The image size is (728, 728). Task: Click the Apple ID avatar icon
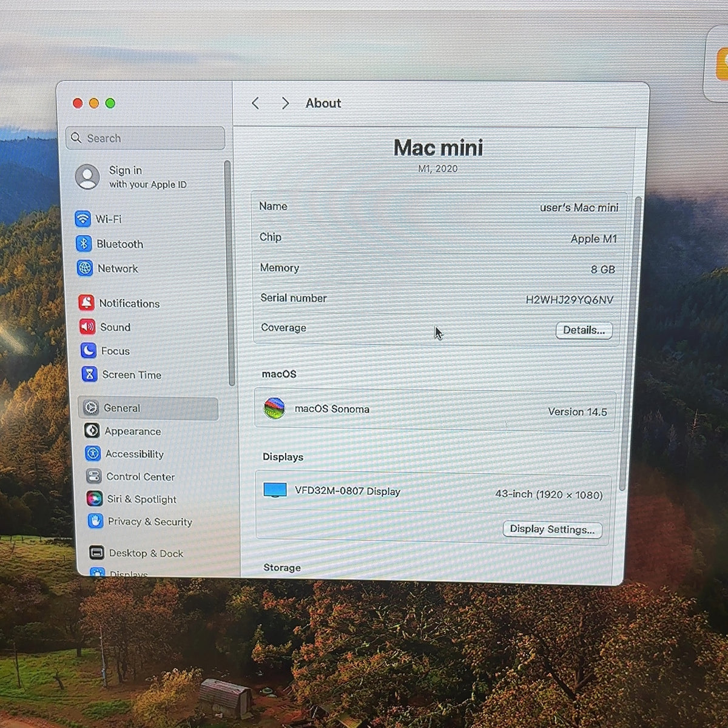(x=87, y=177)
